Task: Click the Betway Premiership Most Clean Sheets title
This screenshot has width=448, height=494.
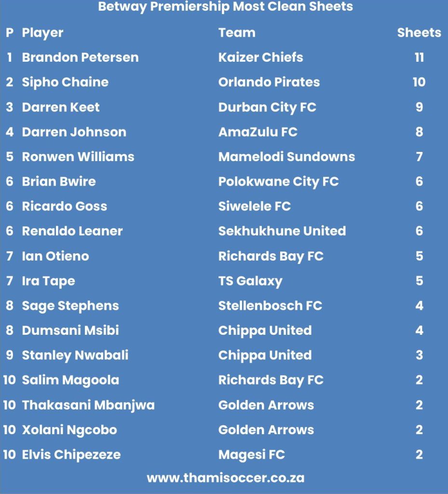Action: [225, 7]
